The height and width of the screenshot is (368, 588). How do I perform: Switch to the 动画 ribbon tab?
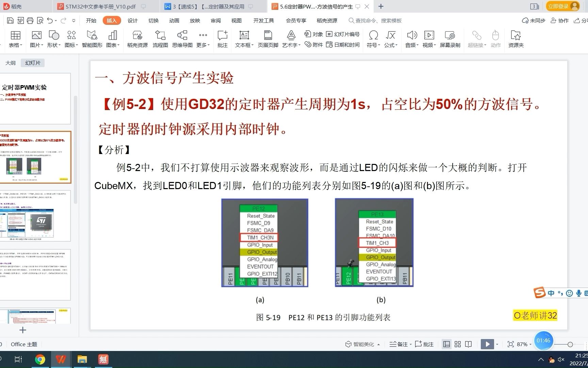click(x=174, y=20)
